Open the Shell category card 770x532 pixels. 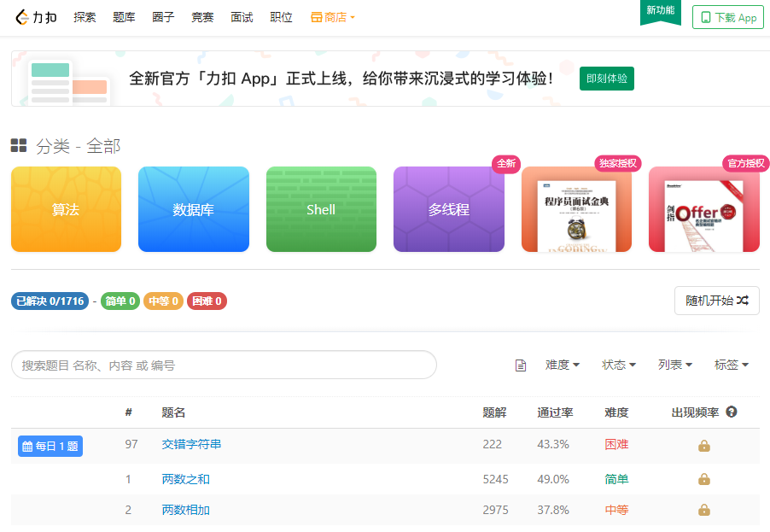[321, 209]
